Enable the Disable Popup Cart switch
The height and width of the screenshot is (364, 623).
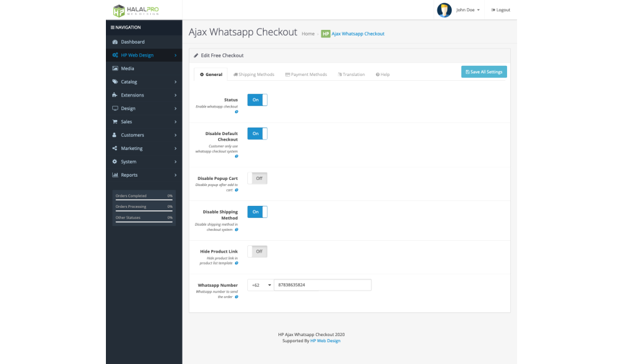click(x=257, y=178)
